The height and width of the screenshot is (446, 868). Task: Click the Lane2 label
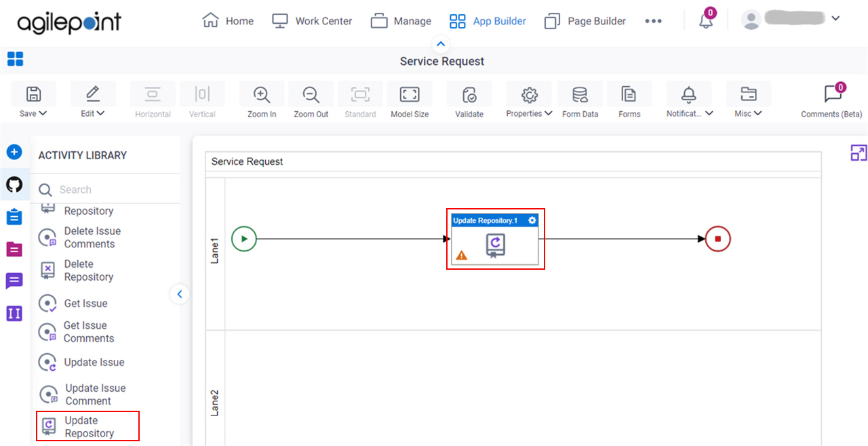[x=215, y=402]
